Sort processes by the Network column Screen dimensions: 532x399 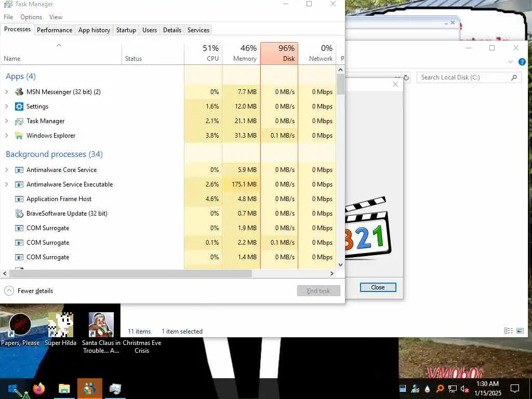[317, 54]
